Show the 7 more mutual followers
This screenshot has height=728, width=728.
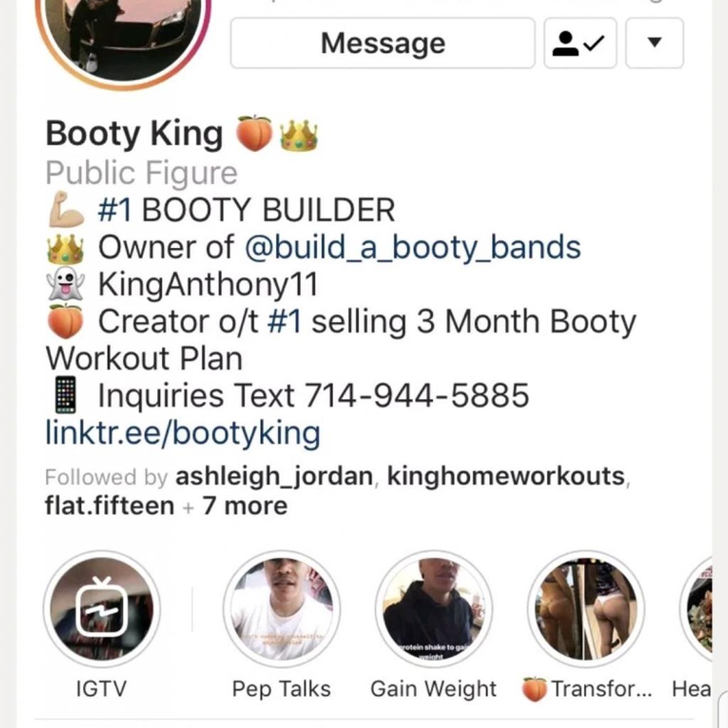point(245,505)
